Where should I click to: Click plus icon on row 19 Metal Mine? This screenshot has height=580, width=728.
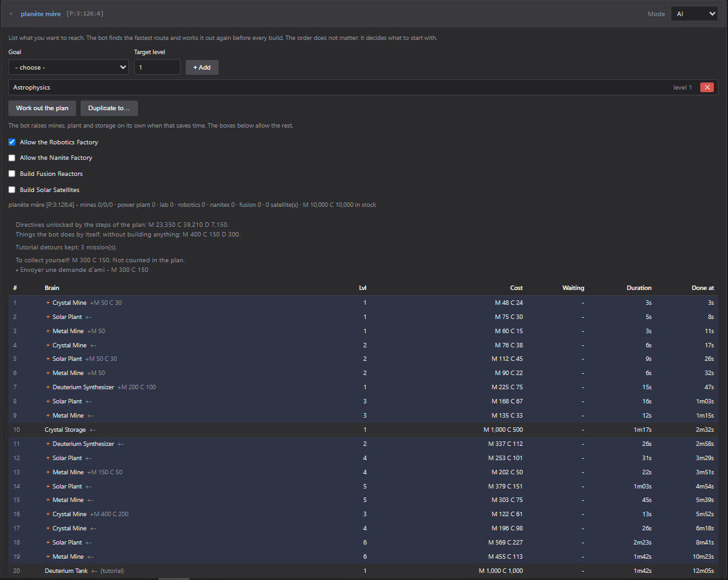click(x=48, y=556)
